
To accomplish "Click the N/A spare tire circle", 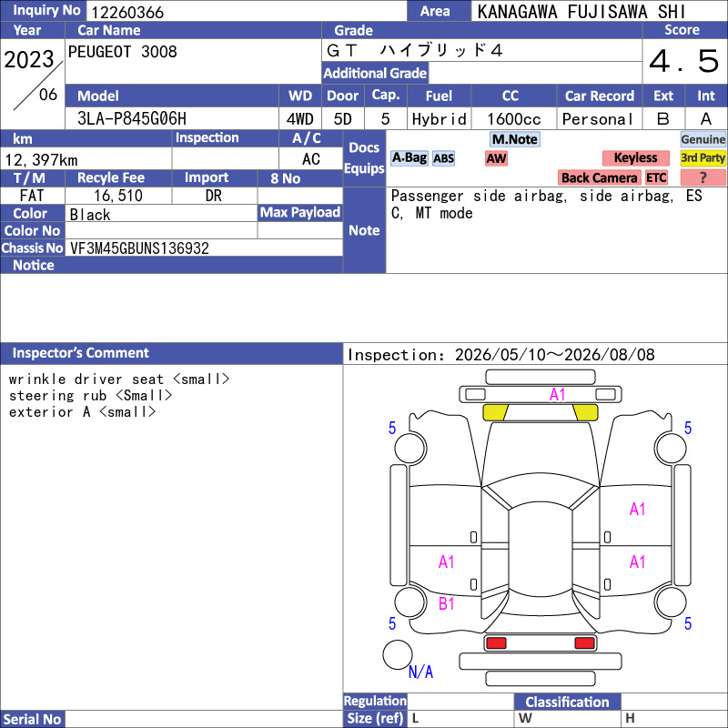I will pos(398,654).
